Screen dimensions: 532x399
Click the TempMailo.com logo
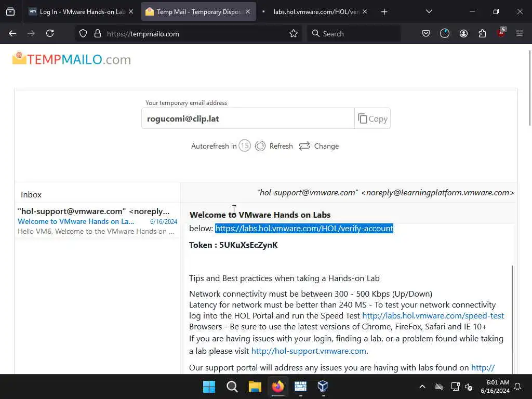(72, 59)
